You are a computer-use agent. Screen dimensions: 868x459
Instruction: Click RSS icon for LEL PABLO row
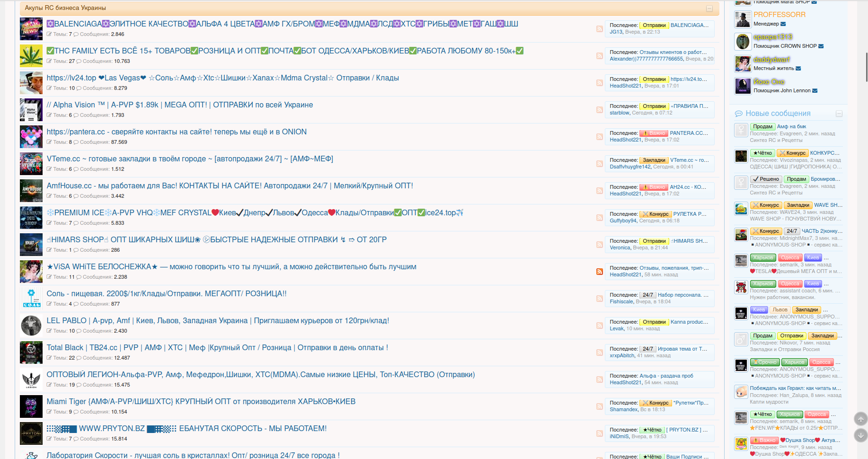(x=599, y=326)
